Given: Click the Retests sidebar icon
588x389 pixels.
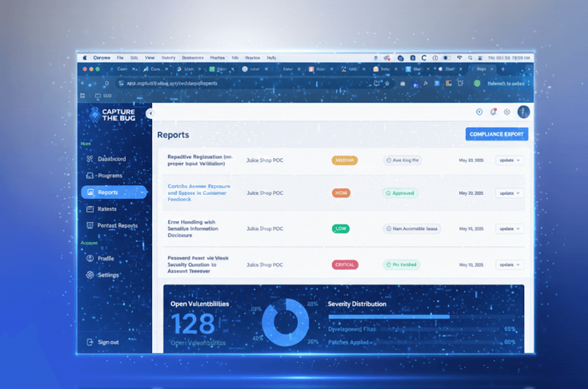Looking at the screenshot, I should click(x=90, y=209).
